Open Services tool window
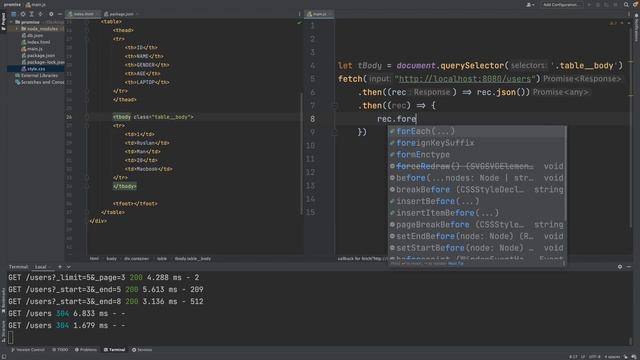The image size is (640, 360). click(x=142, y=350)
